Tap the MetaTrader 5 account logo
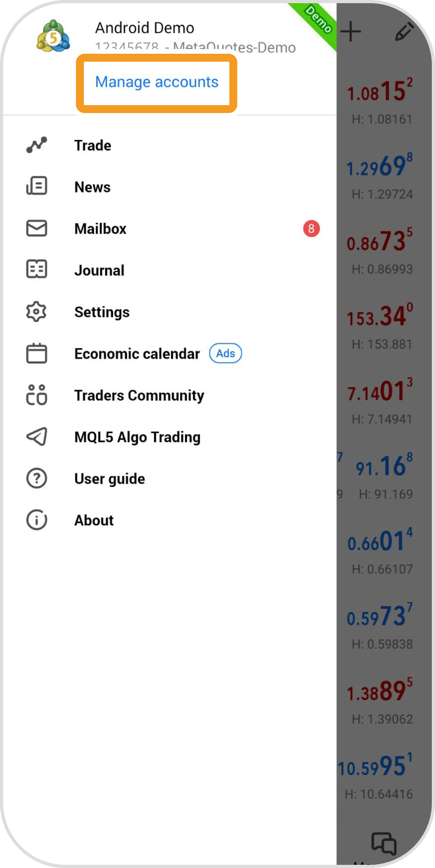The width and height of the screenshot is (435, 868). point(53,36)
